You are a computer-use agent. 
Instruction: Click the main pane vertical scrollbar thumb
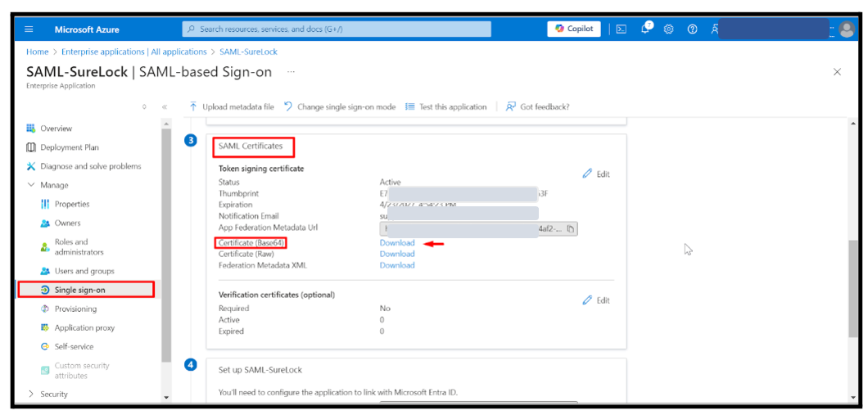(853, 288)
